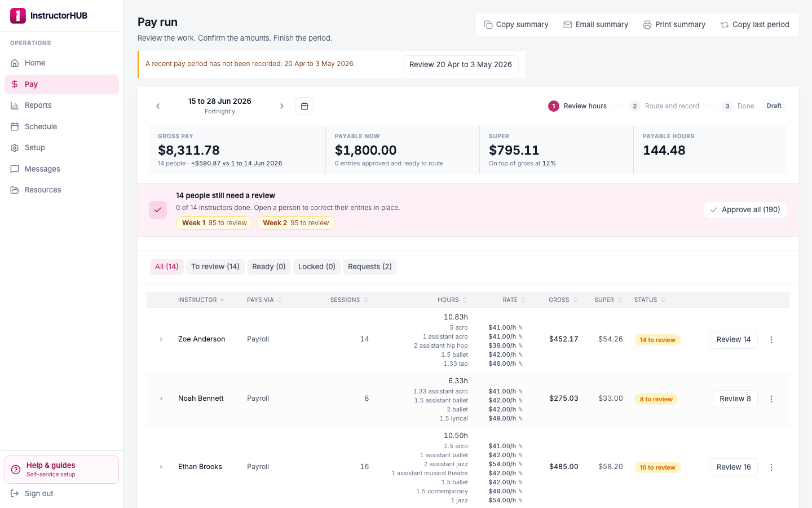Sort by Super column
812x508 pixels.
(x=608, y=300)
